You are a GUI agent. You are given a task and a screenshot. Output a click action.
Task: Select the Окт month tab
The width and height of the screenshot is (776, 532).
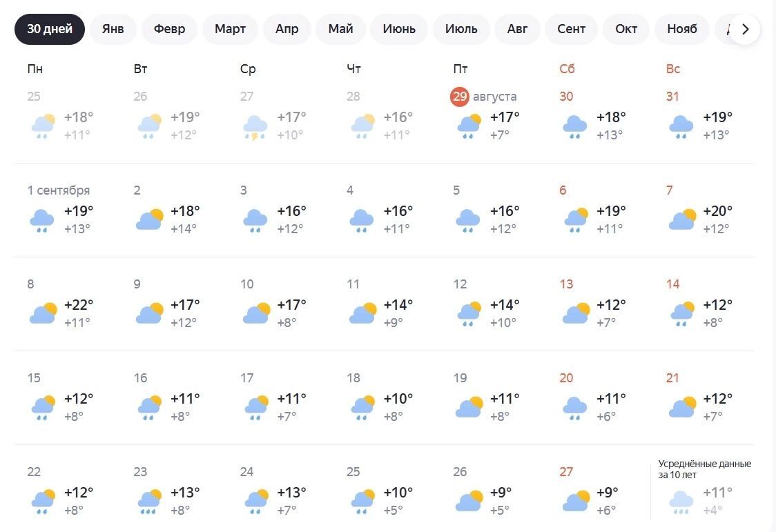click(626, 29)
